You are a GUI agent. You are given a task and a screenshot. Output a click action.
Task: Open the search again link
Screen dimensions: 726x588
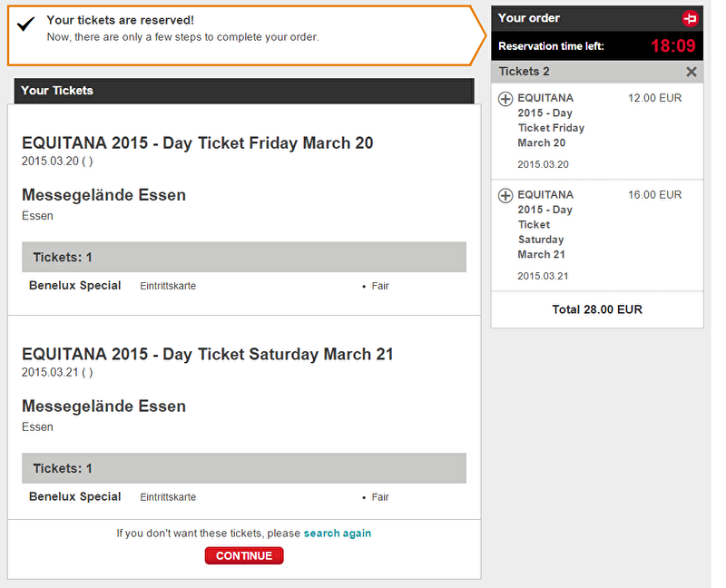coord(337,534)
